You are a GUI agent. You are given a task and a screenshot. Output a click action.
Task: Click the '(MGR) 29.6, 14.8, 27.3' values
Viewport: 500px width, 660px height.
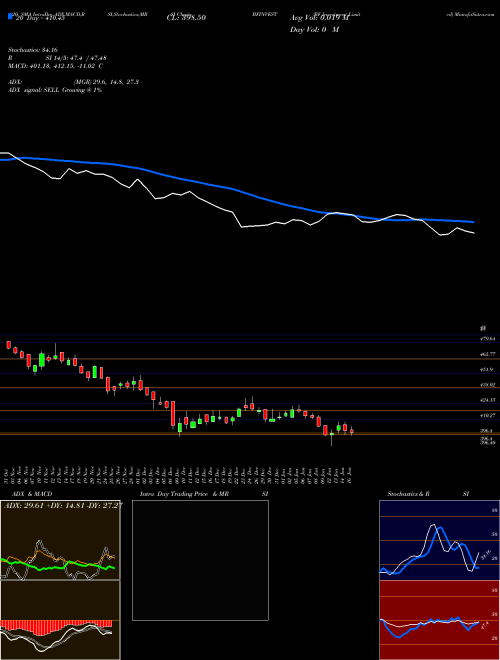click(x=106, y=82)
